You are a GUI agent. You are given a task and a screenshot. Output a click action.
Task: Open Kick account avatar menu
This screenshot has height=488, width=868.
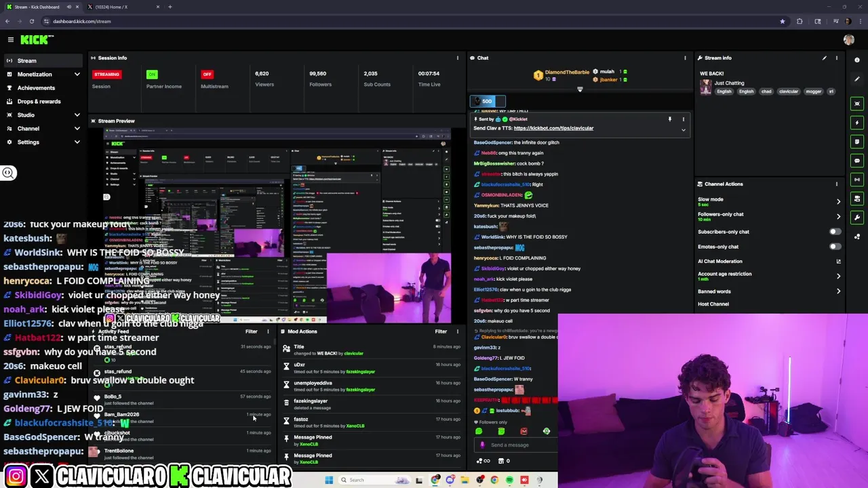pos(848,40)
